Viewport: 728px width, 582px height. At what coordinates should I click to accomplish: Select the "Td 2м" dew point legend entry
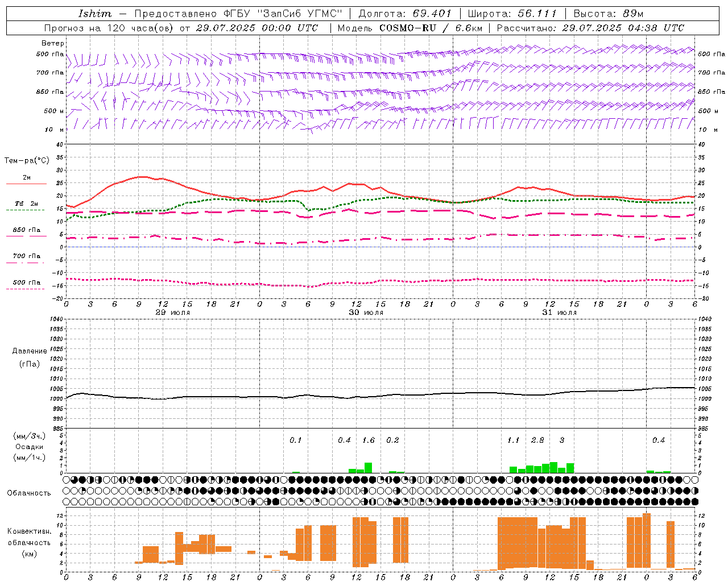point(27,203)
